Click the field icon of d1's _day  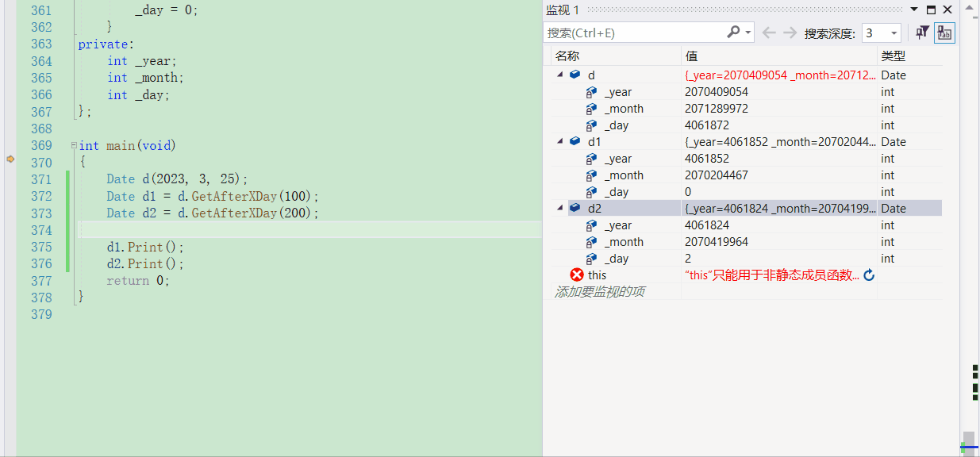tap(591, 192)
